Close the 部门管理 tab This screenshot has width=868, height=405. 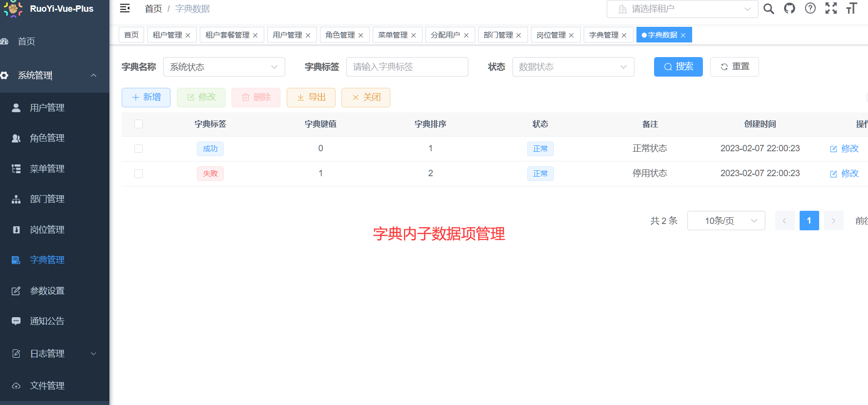pyautogui.click(x=518, y=35)
